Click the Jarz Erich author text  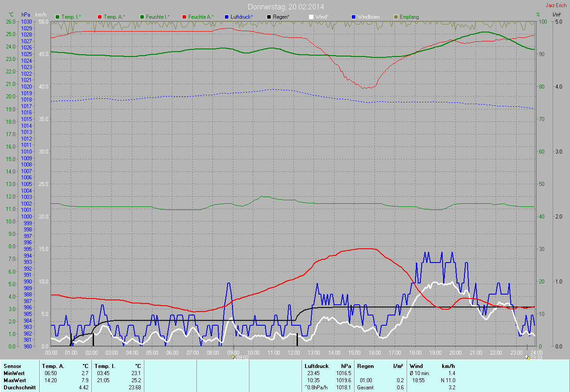(556, 5)
